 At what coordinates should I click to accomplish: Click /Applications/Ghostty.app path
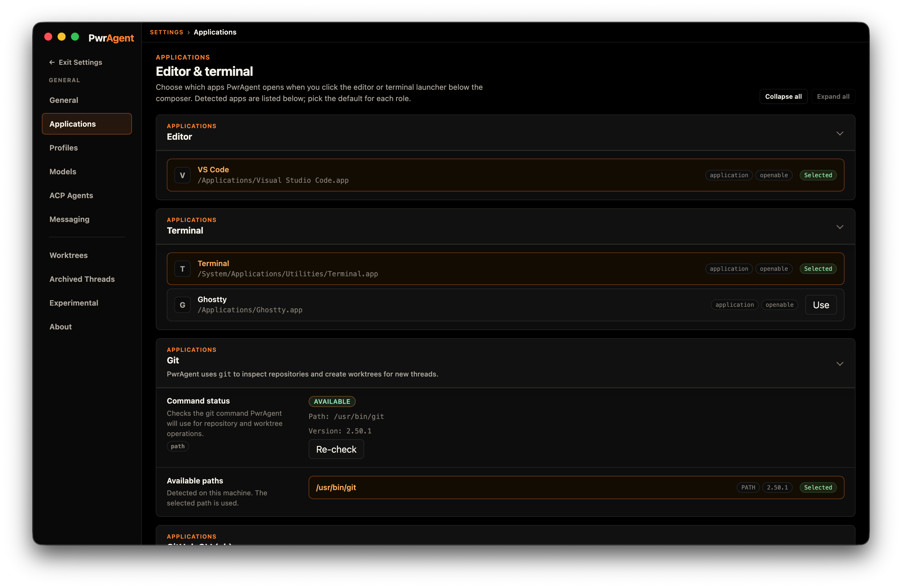(250, 309)
